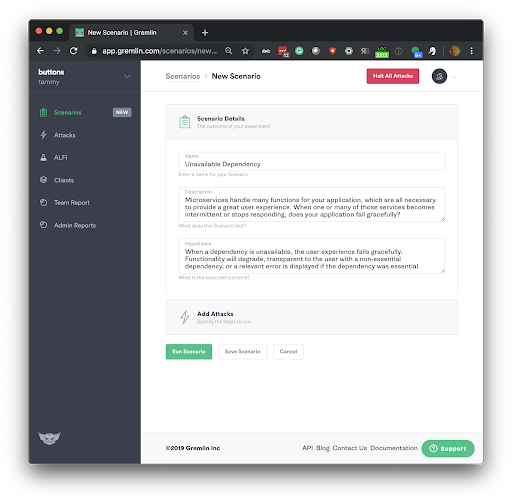This screenshot has width=512, height=502.
Task: Click the browser forward arrow
Action: (57, 51)
